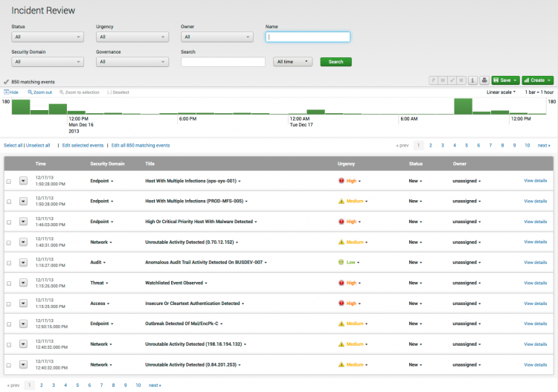Open the Linear scale dropdown

click(501, 92)
